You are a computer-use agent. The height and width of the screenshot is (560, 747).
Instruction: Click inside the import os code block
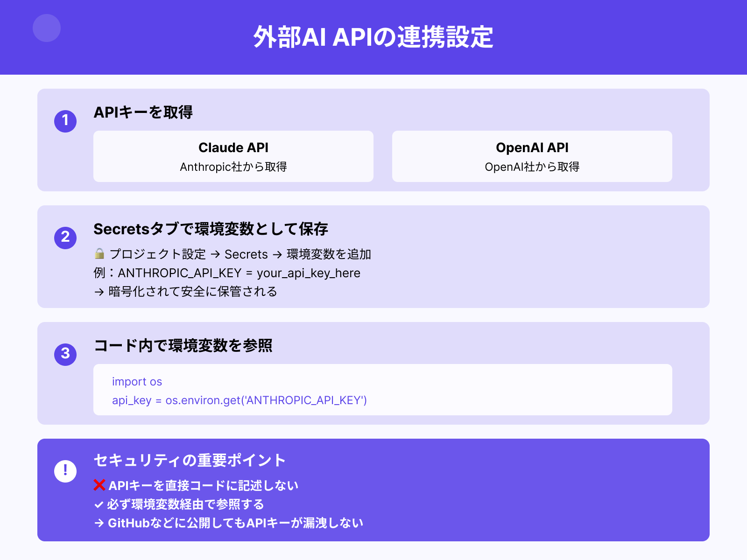click(x=137, y=382)
